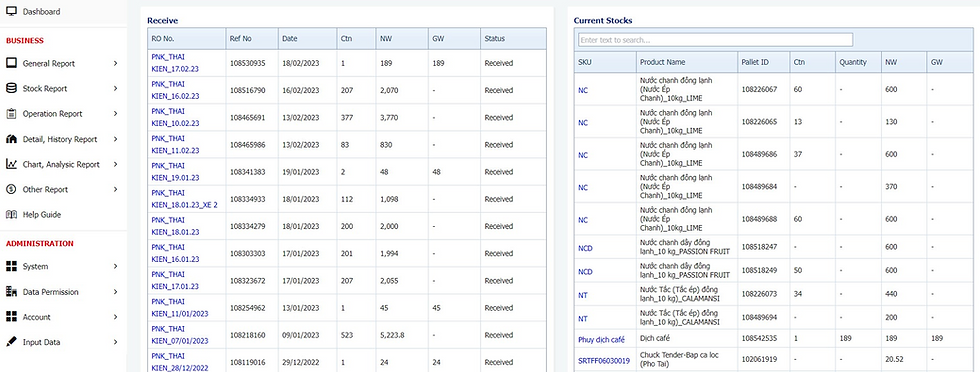This screenshot has width=980, height=372.
Task: Expand the Chart, Analysic Report chevron
Action: coord(116,164)
